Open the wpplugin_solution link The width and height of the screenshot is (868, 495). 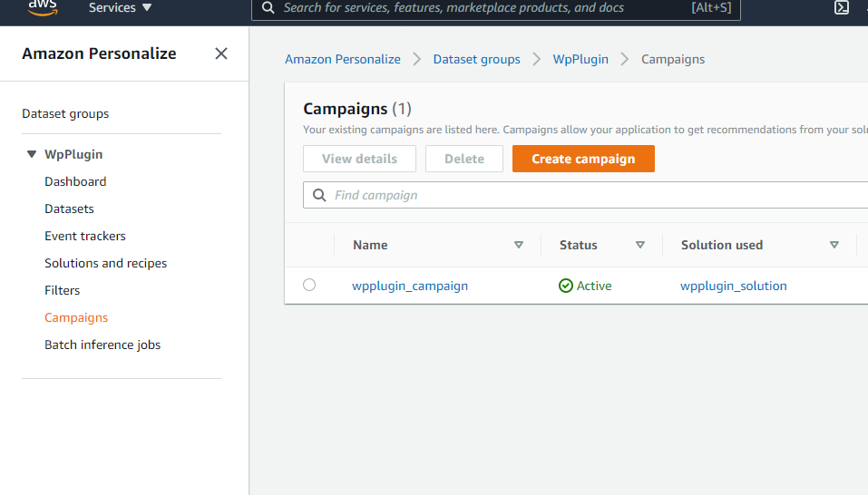click(734, 286)
